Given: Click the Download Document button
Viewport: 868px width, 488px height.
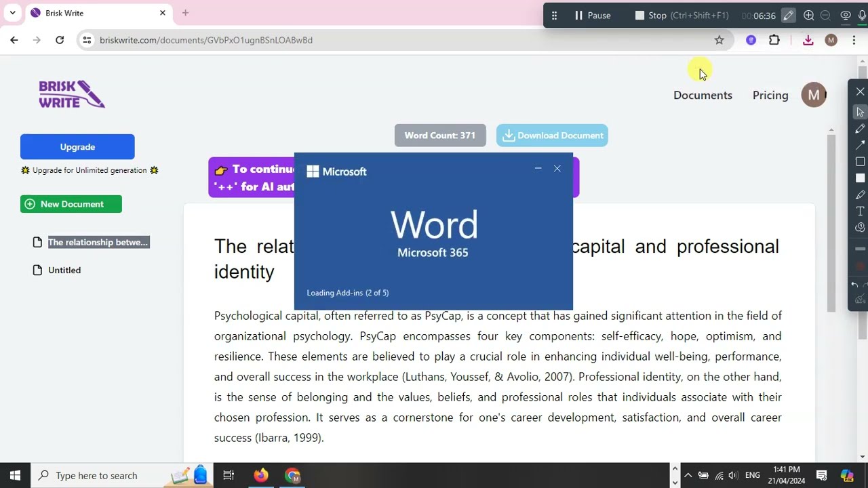Looking at the screenshot, I should (x=552, y=135).
